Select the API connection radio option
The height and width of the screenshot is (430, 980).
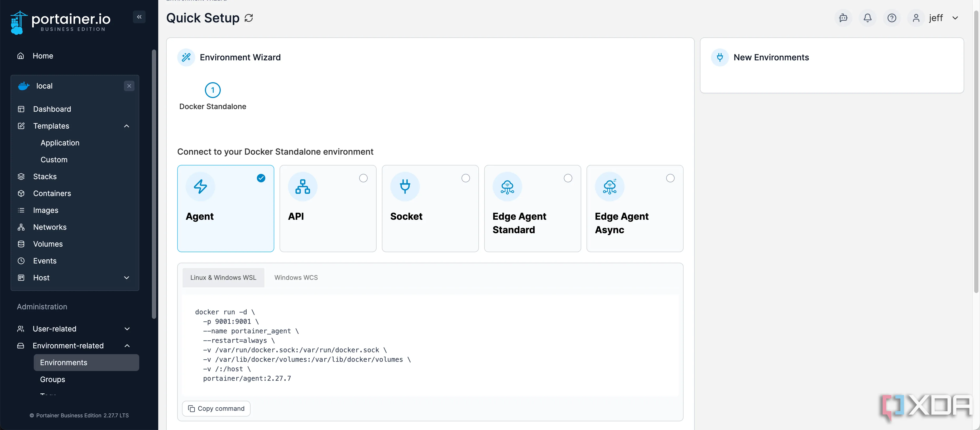click(x=363, y=178)
